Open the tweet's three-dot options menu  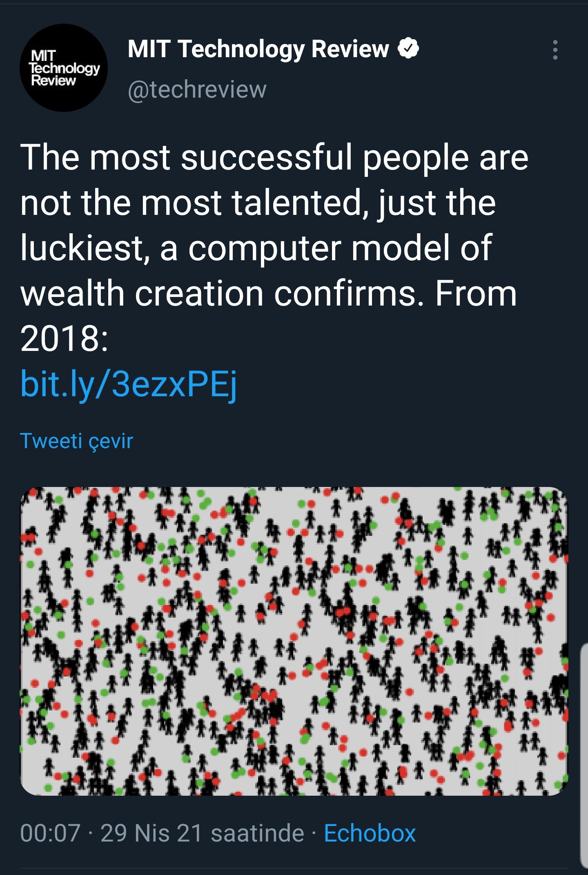(555, 50)
